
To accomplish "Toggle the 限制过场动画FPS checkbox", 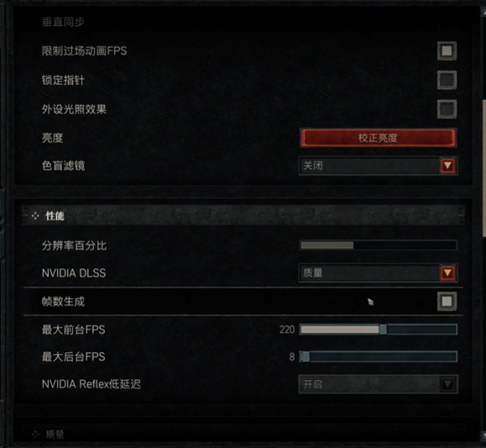I will click(x=447, y=51).
